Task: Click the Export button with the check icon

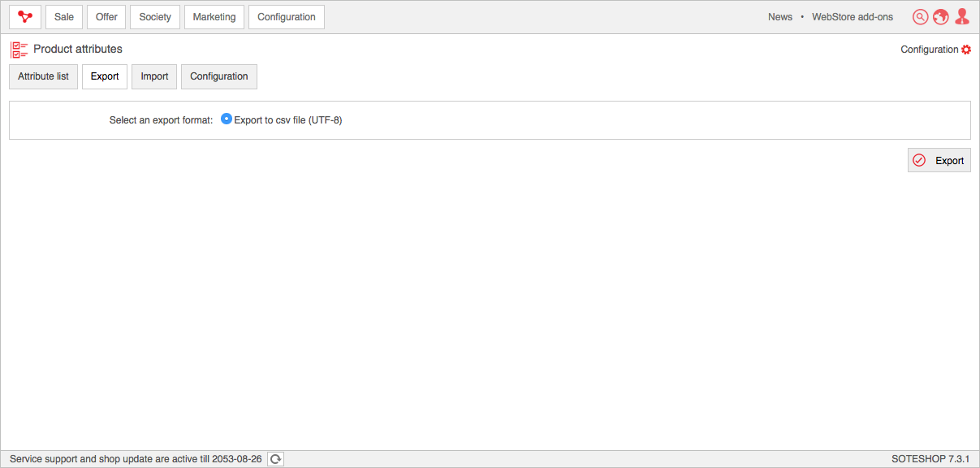Action: [x=939, y=160]
